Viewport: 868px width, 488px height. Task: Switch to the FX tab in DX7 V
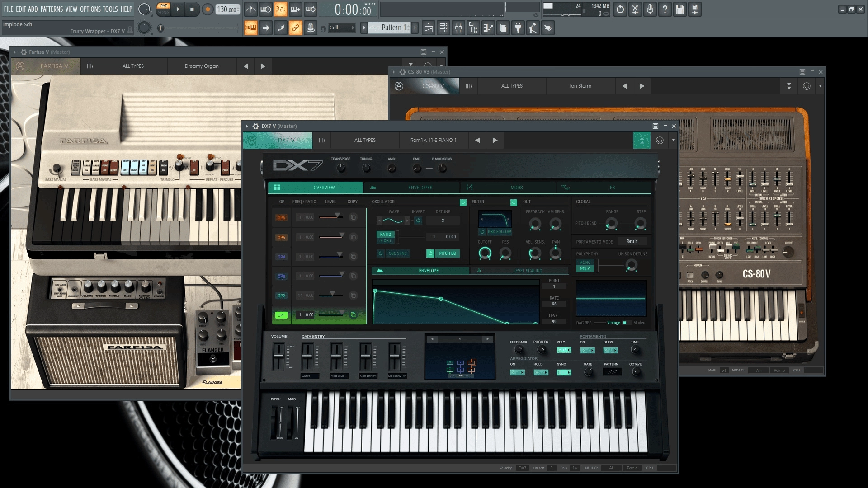[605, 188]
